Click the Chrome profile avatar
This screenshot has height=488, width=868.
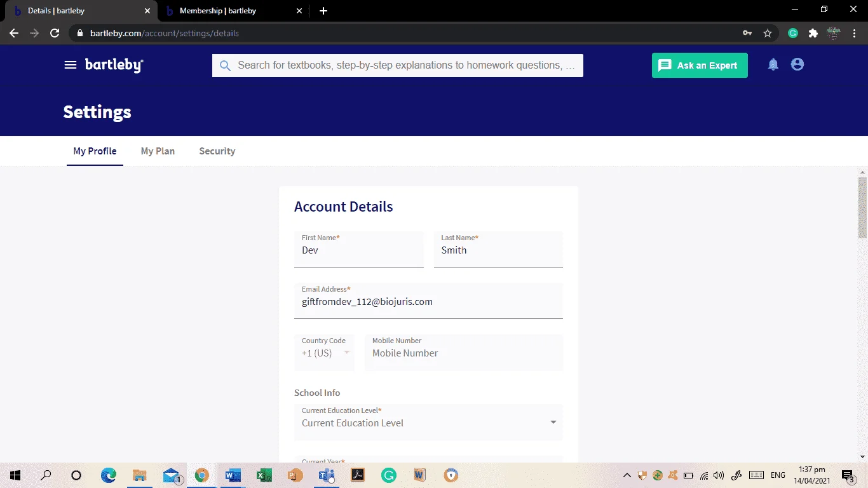pyautogui.click(x=834, y=33)
